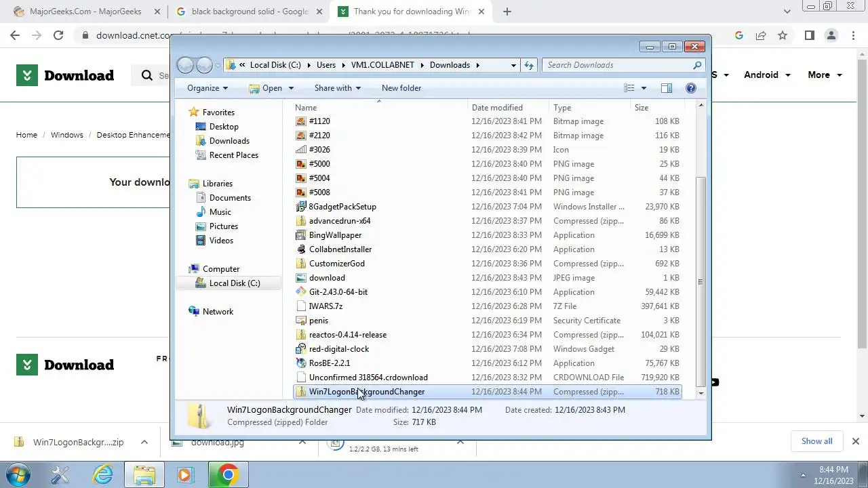Open options for Win7LogonBackgr zip download
Image resolution: width=868 pixels, height=488 pixels.
144,442
